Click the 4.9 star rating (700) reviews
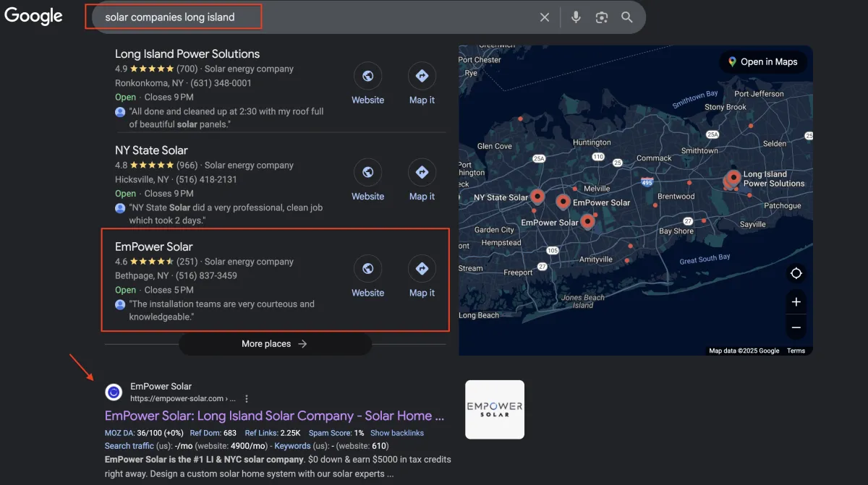This screenshot has height=485, width=868. point(156,69)
